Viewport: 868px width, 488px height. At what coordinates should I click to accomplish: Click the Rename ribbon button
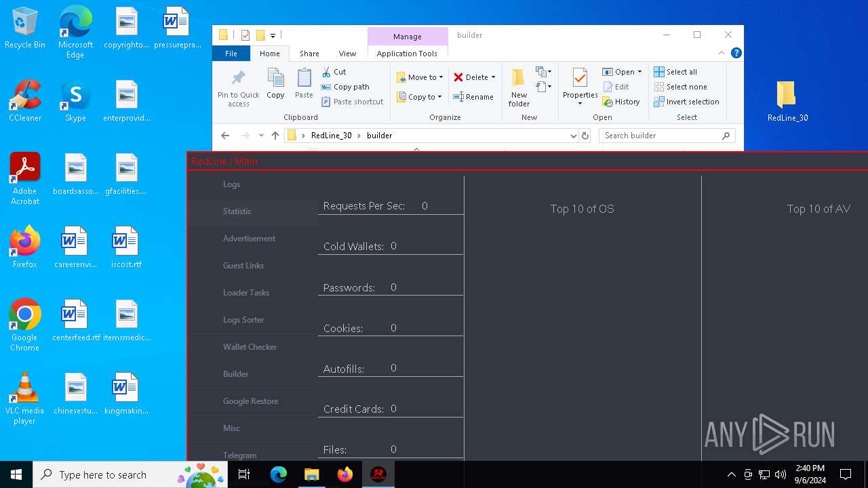click(x=473, y=97)
